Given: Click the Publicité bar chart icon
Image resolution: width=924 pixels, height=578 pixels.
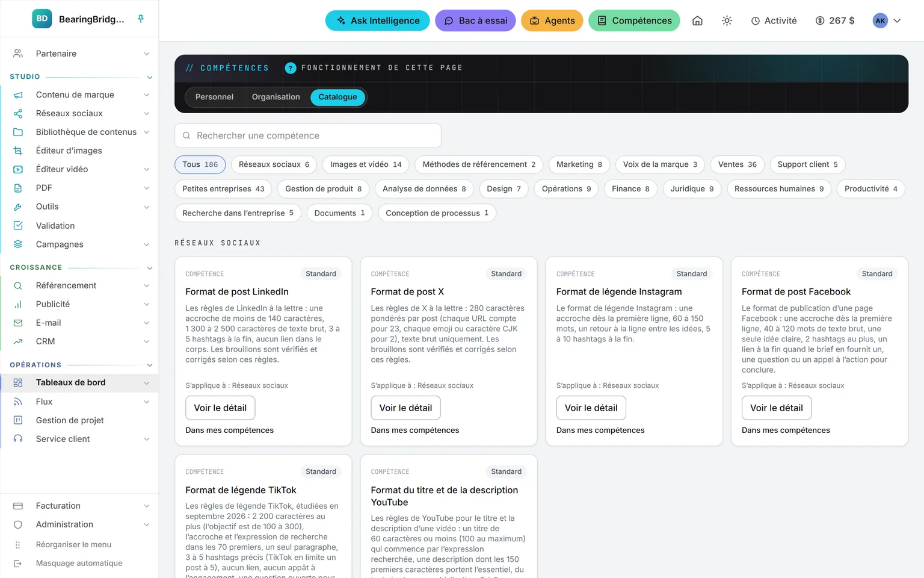Looking at the screenshot, I should [x=18, y=305].
